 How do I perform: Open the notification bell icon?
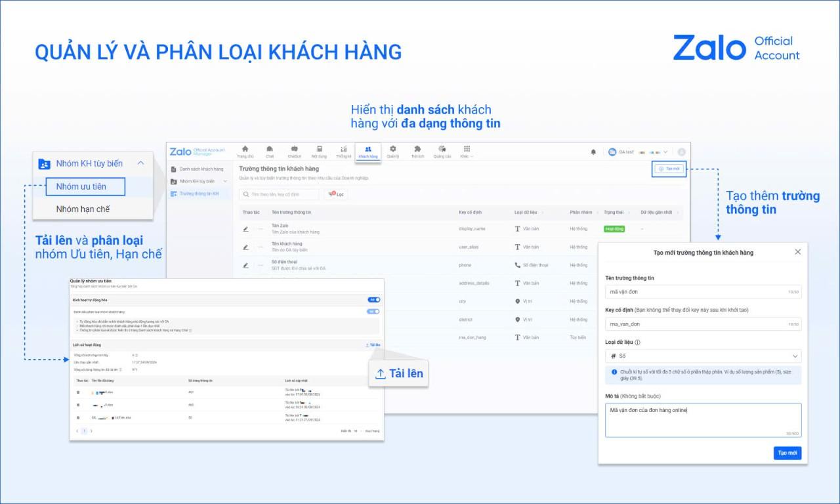pos(593,152)
